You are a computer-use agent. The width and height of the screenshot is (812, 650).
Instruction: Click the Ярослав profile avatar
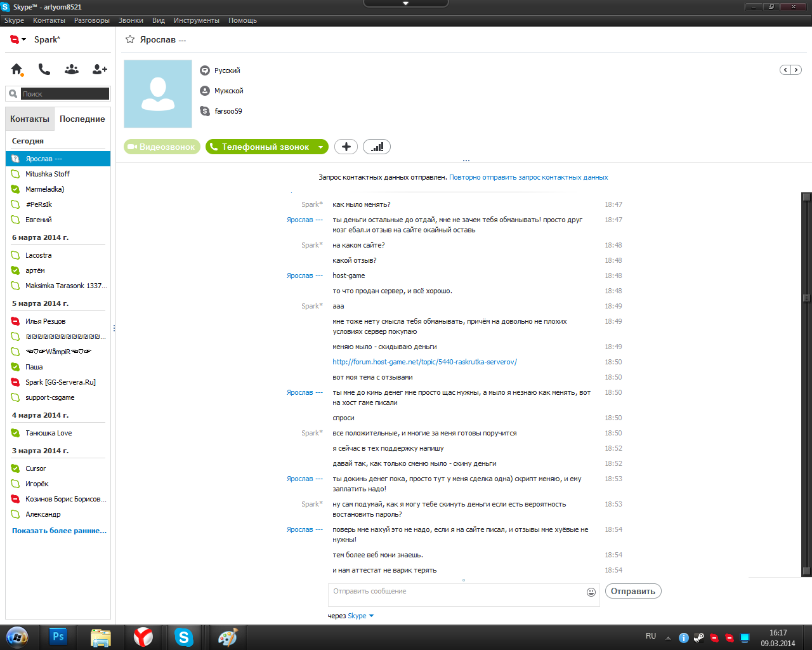[158, 94]
